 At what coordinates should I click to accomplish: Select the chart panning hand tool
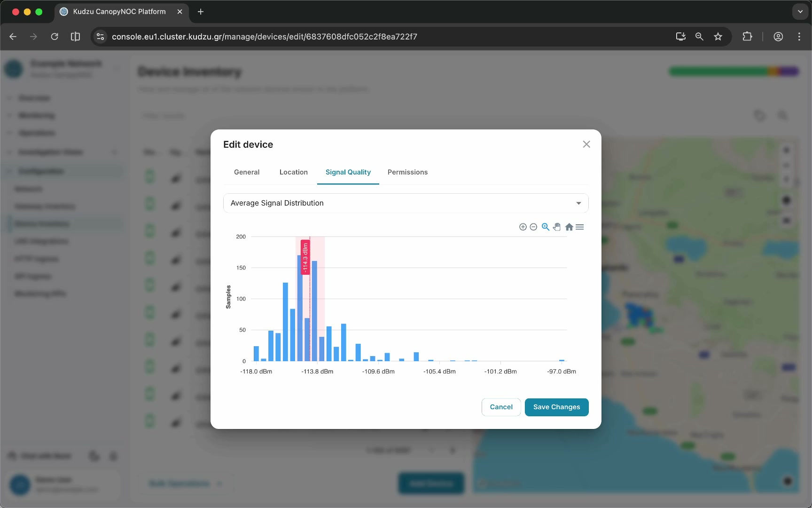557,227
